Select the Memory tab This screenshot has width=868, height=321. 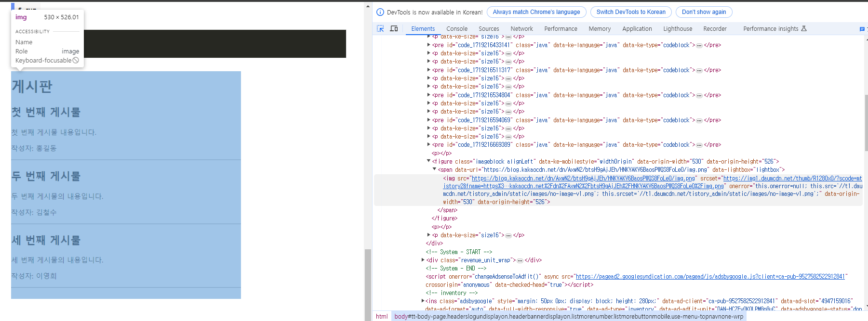pyautogui.click(x=600, y=29)
